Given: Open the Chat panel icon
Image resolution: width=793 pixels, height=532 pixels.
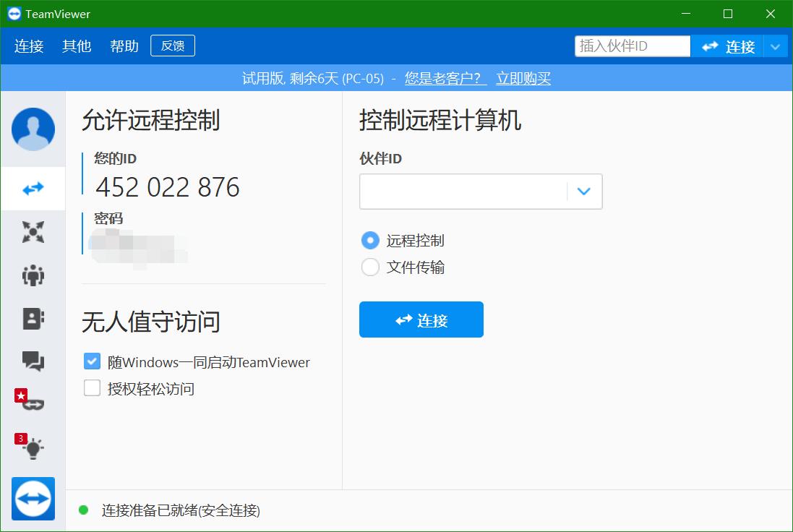Looking at the screenshot, I should click(33, 361).
